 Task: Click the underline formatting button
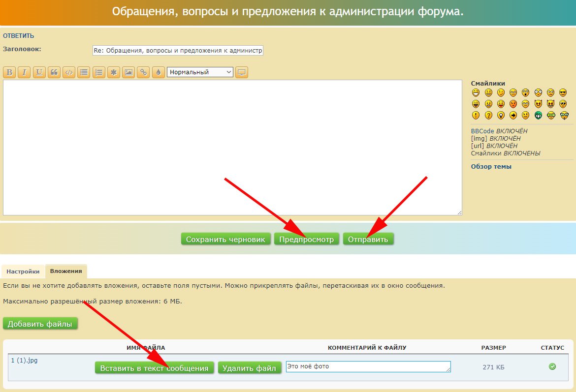39,72
